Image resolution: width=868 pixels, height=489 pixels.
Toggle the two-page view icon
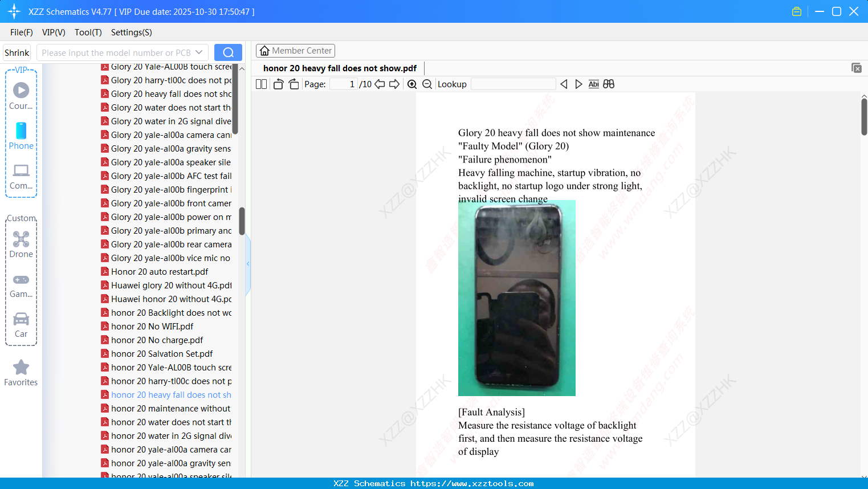261,84
